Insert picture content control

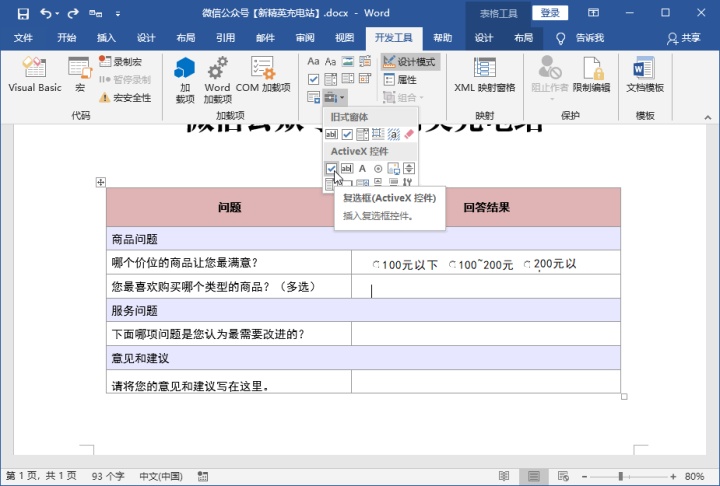coord(348,61)
